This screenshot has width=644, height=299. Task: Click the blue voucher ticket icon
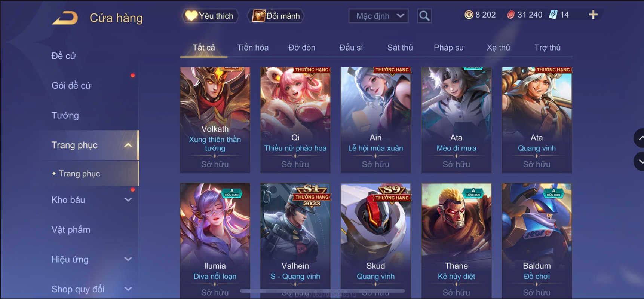[553, 15]
